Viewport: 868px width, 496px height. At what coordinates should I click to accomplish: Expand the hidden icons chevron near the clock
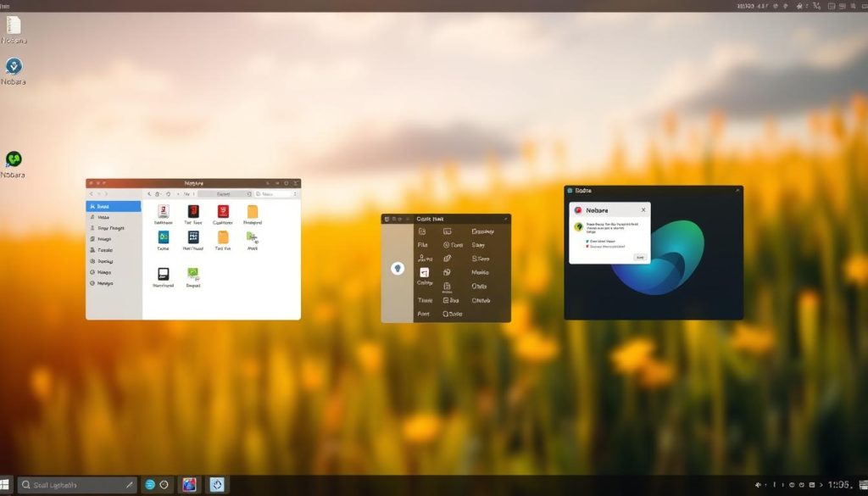(x=821, y=485)
